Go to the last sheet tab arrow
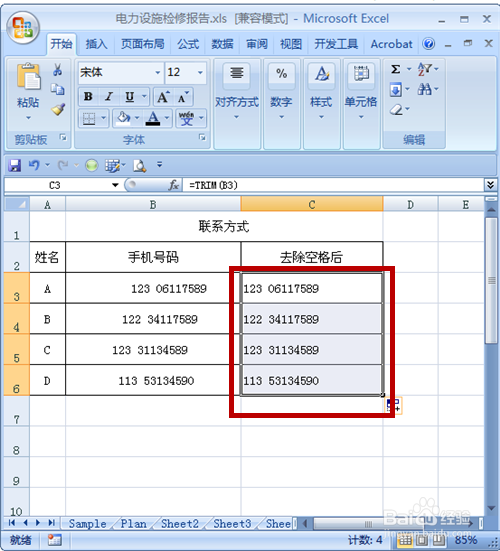The height and width of the screenshot is (551, 500). point(52,523)
